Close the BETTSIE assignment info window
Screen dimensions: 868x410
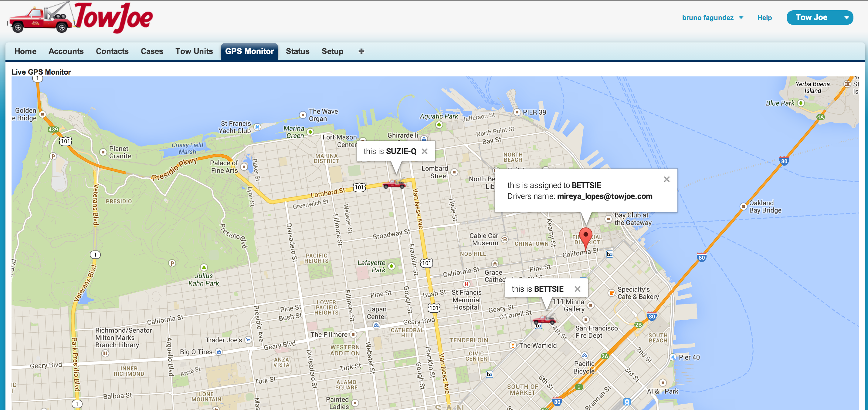666,179
